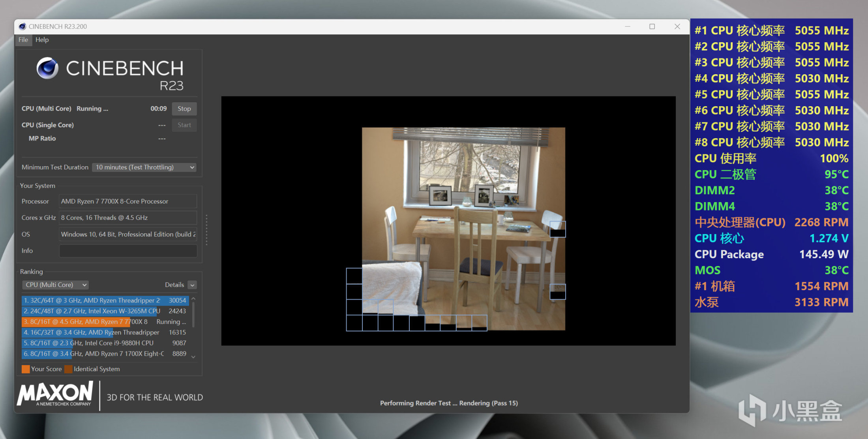Close the Cinebench window

click(x=677, y=26)
